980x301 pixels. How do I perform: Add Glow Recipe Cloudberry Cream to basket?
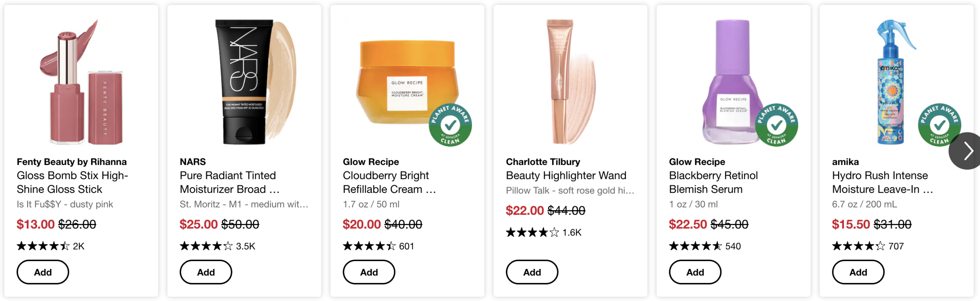(369, 272)
